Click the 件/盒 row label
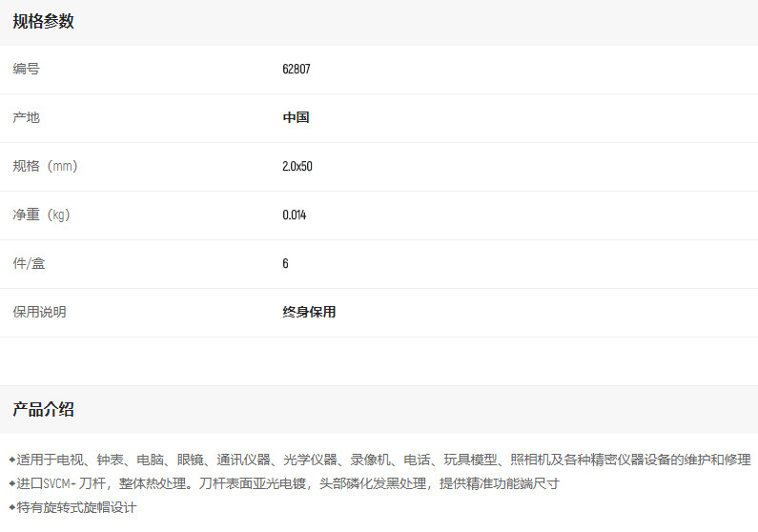 29,263
